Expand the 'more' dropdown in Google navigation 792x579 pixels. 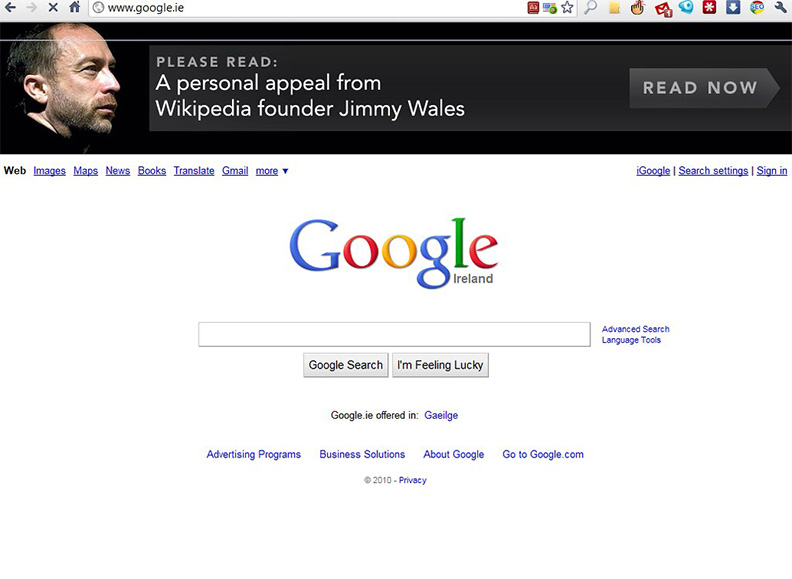coord(272,171)
